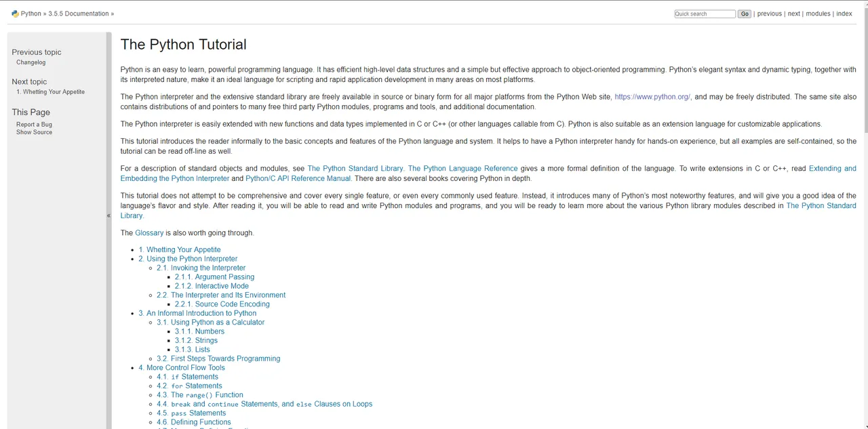Image resolution: width=868 pixels, height=429 pixels.
Task: Open 2.1. Invoking the Interpreter
Action: coord(201,268)
